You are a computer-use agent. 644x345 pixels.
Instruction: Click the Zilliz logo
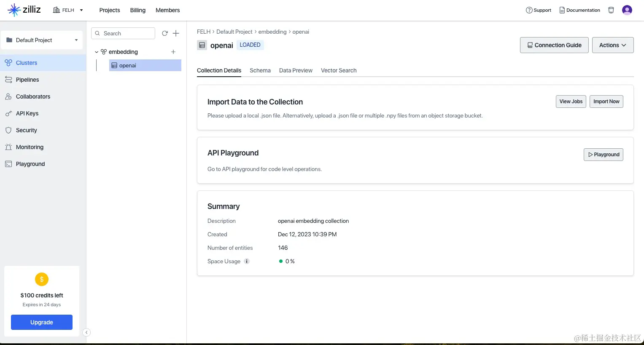[x=24, y=10]
